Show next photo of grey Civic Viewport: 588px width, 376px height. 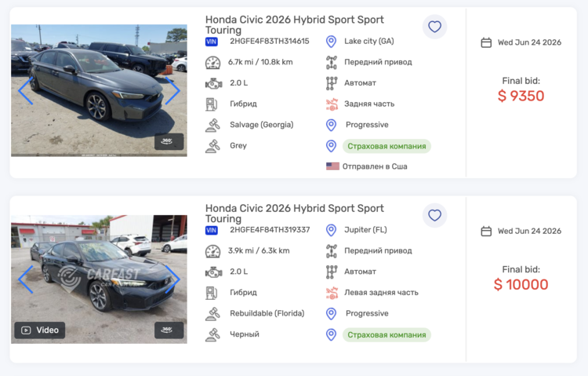(x=172, y=90)
